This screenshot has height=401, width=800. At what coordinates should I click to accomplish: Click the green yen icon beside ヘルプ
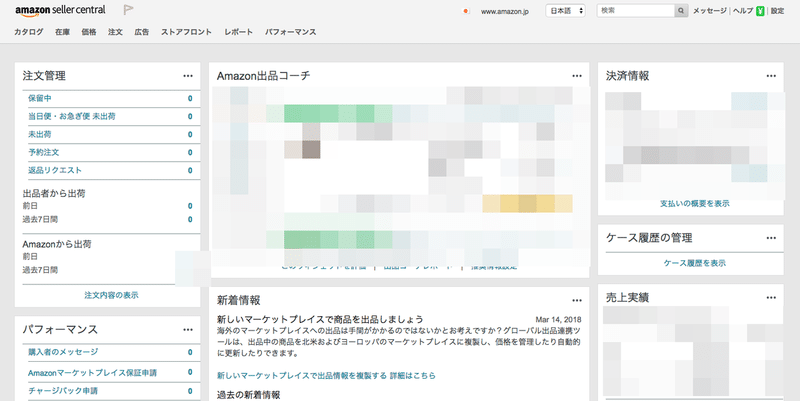tap(760, 11)
